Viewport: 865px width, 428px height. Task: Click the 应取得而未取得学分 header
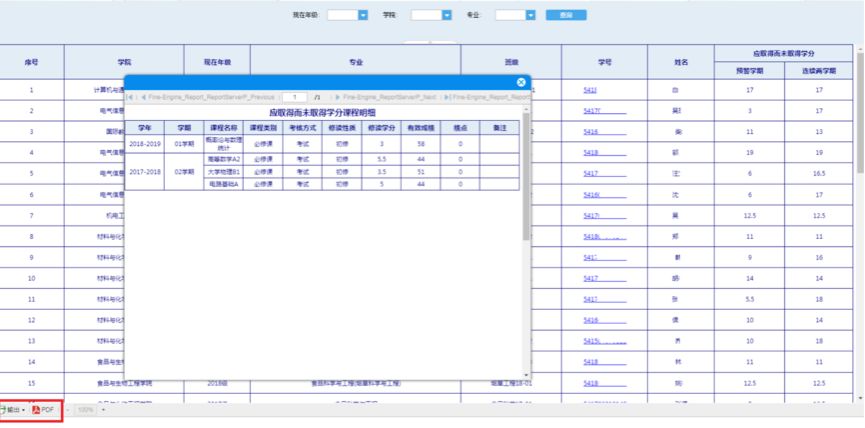[x=783, y=54]
